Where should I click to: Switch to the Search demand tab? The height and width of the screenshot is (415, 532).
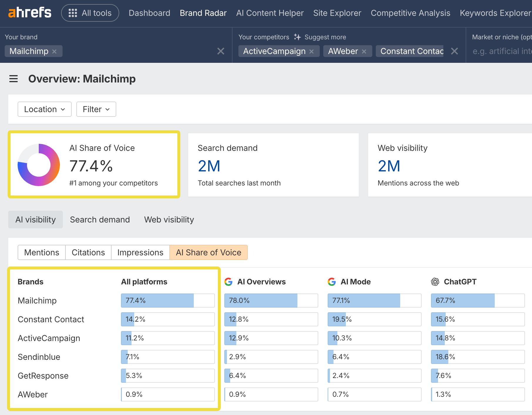click(x=100, y=220)
